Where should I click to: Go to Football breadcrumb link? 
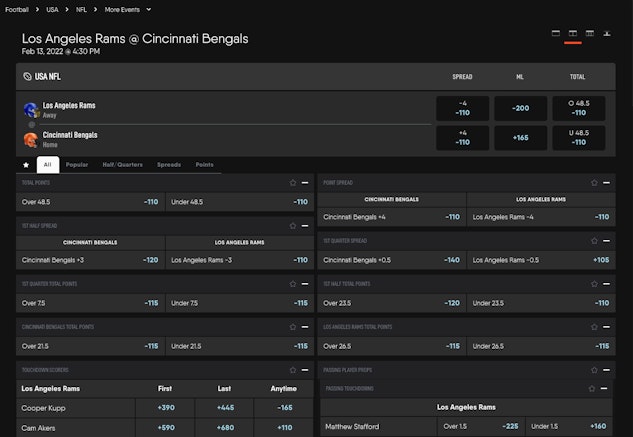coord(17,9)
